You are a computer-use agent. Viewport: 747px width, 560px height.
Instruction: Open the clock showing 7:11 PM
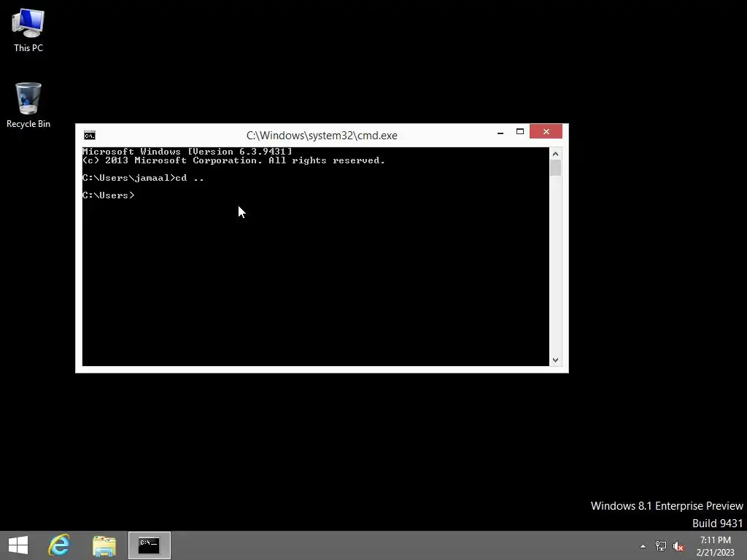(x=715, y=546)
